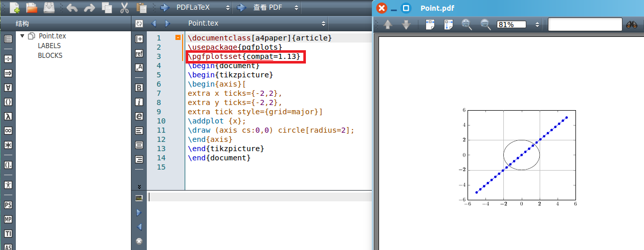Cut selection with the scissors icon
The height and width of the screenshot is (250, 644).
(124, 8)
